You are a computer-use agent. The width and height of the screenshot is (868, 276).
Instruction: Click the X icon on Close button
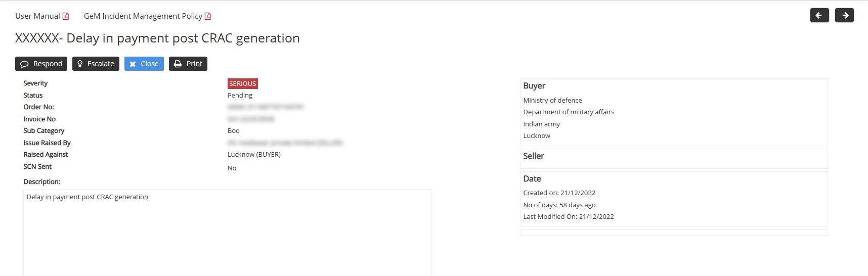click(x=133, y=64)
